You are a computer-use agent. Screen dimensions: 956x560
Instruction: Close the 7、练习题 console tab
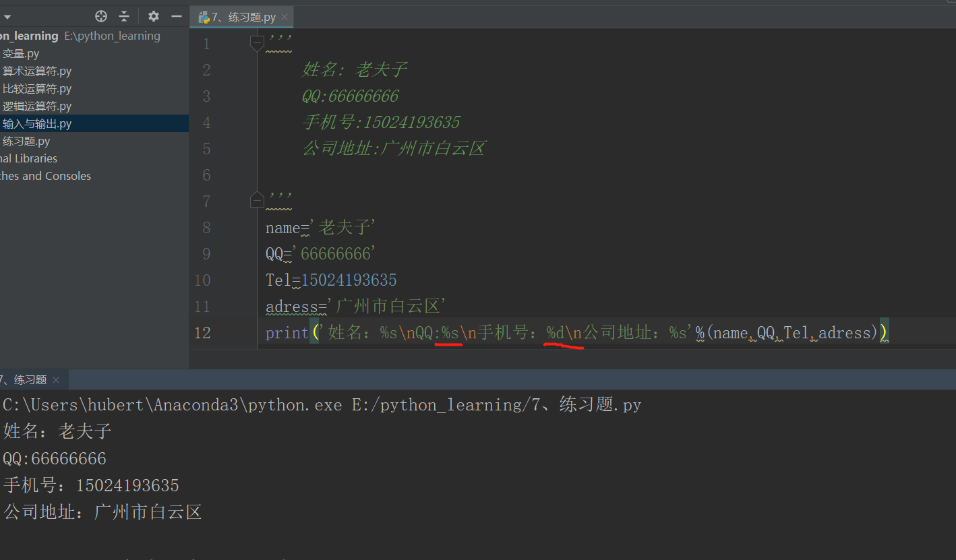click(x=56, y=379)
